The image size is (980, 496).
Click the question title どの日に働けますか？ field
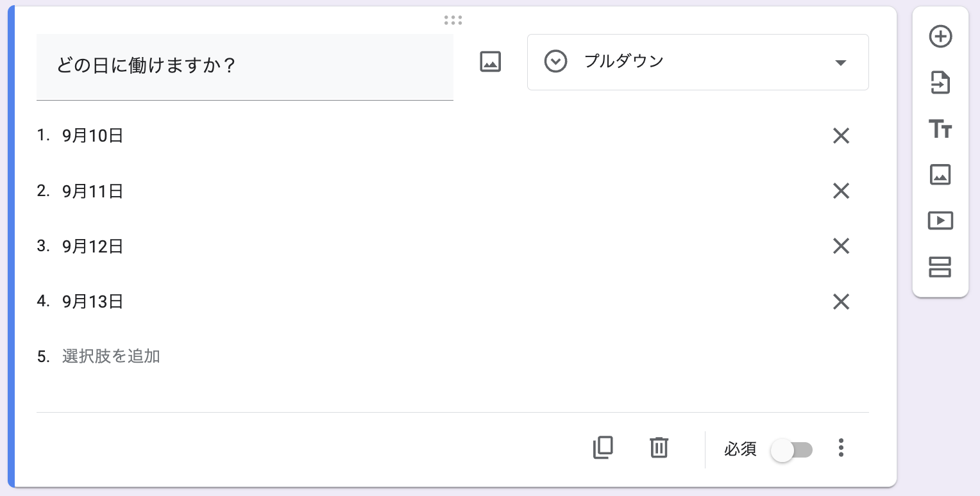tap(245, 67)
